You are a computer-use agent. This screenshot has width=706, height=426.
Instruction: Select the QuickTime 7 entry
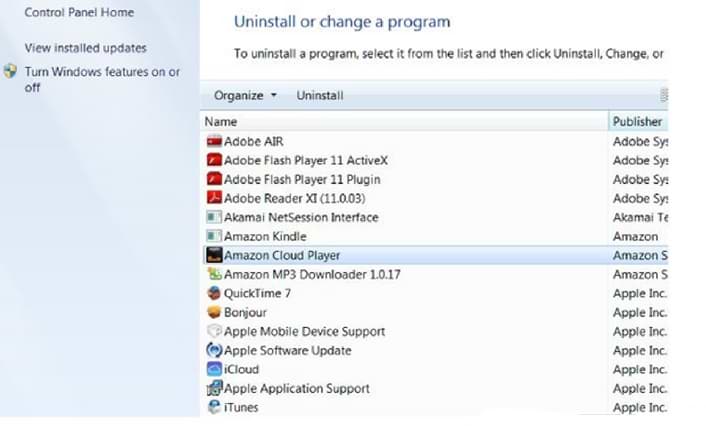click(x=258, y=293)
